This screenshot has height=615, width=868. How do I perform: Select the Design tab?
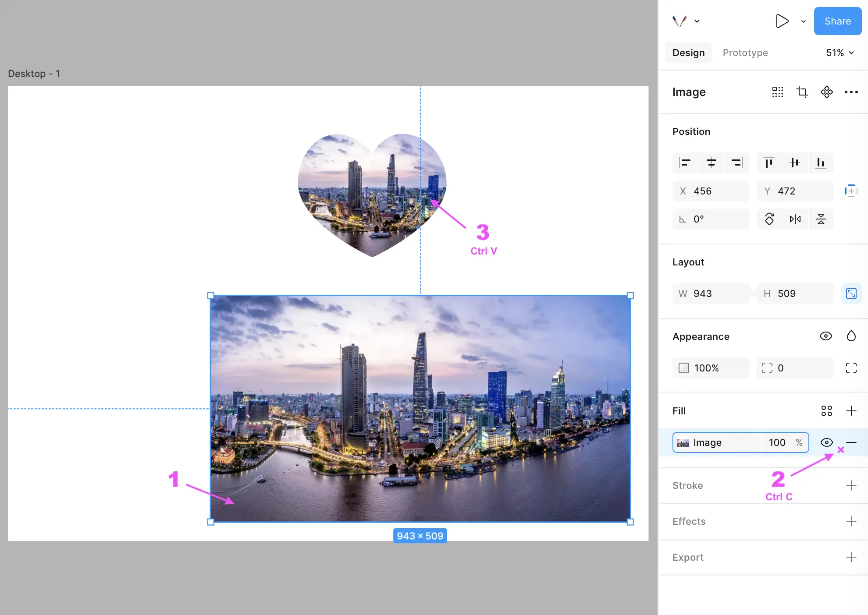[x=688, y=53]
